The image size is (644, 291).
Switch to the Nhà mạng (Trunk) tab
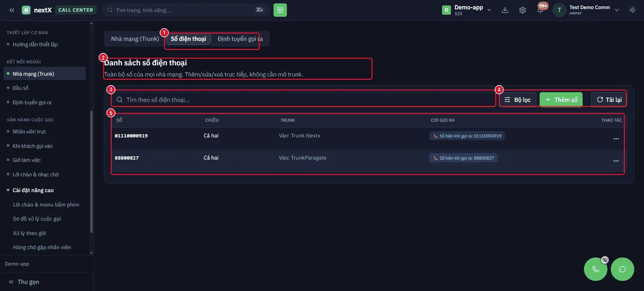click(x=135, y=39)
